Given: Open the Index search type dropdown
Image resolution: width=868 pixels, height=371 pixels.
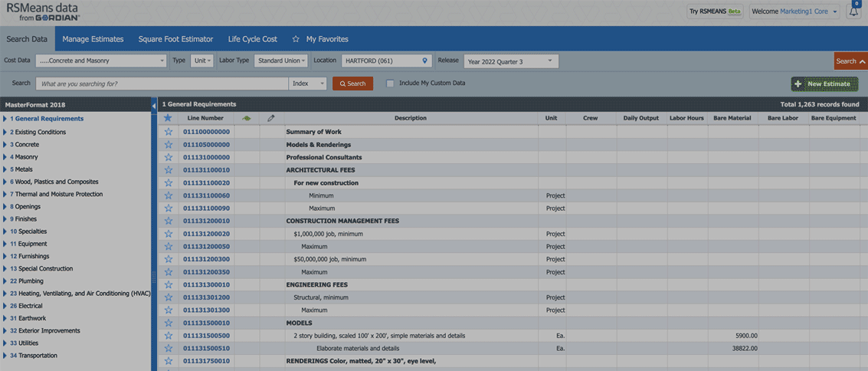Looking at the screenshot, I should (308, 84).
